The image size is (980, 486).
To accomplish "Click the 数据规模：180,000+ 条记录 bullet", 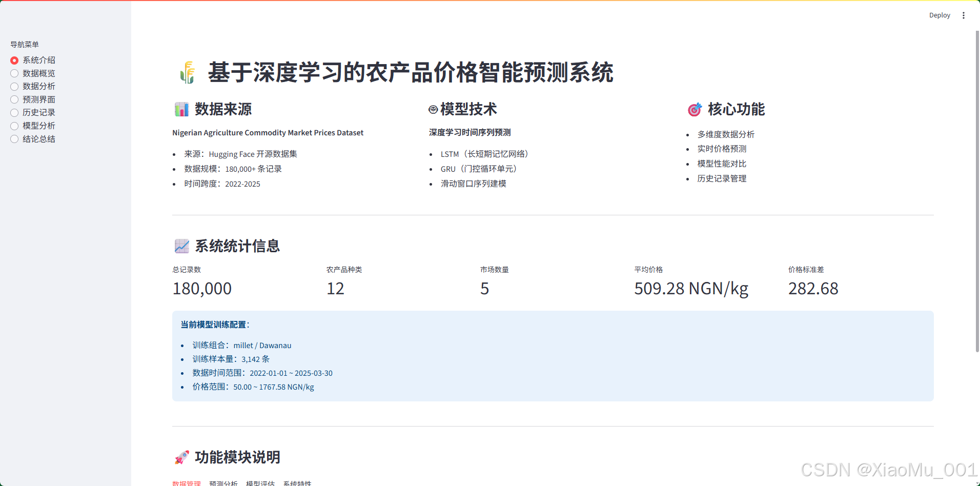I will [x=233, y=169].
